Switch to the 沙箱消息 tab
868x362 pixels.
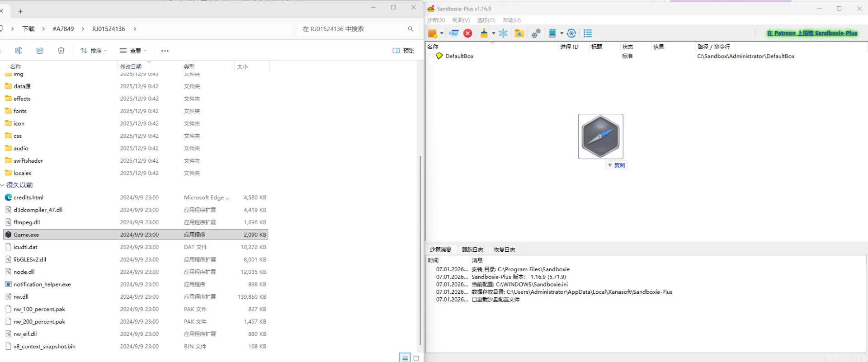440,249
